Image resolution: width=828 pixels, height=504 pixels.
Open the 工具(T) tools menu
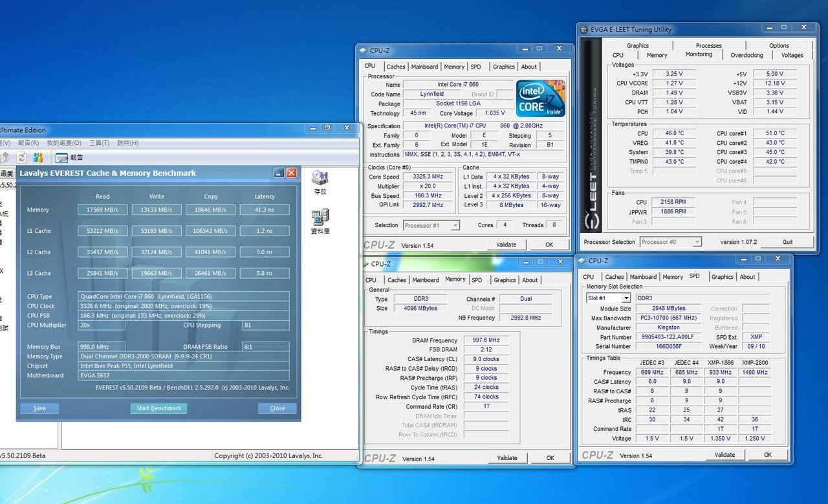pos(99,142)
